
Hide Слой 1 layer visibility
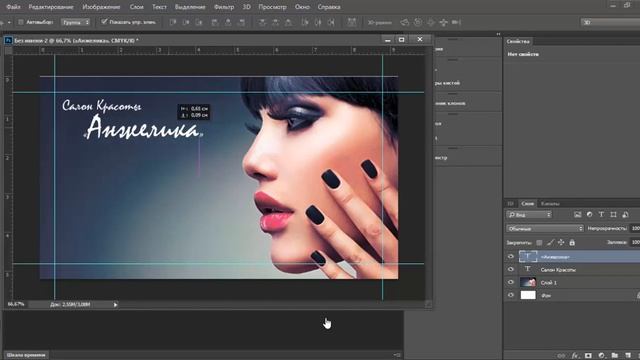pyautogui.click(x=511, y=282)
